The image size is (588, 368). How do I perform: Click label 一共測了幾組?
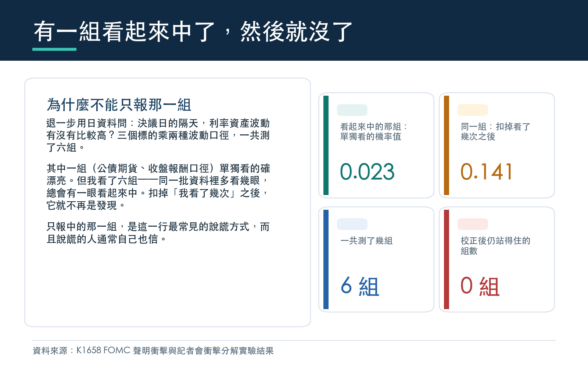366,241
